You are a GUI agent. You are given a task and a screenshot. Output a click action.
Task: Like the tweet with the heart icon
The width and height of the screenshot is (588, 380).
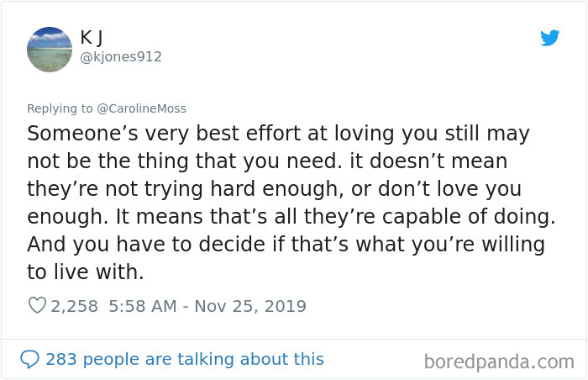37,306
